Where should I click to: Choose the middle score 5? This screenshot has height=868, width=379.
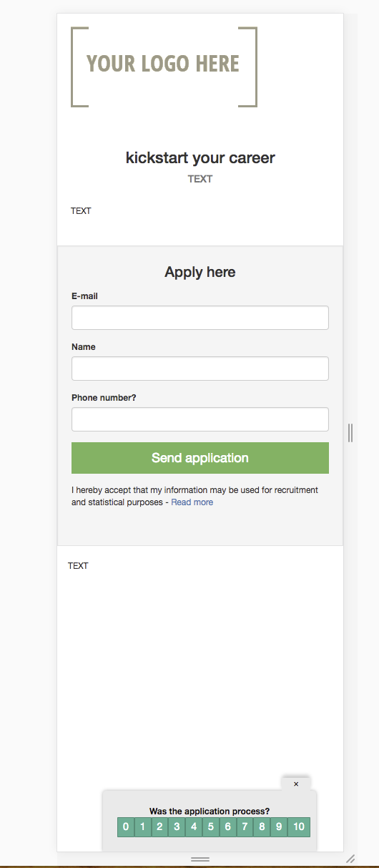pos(211,827)
